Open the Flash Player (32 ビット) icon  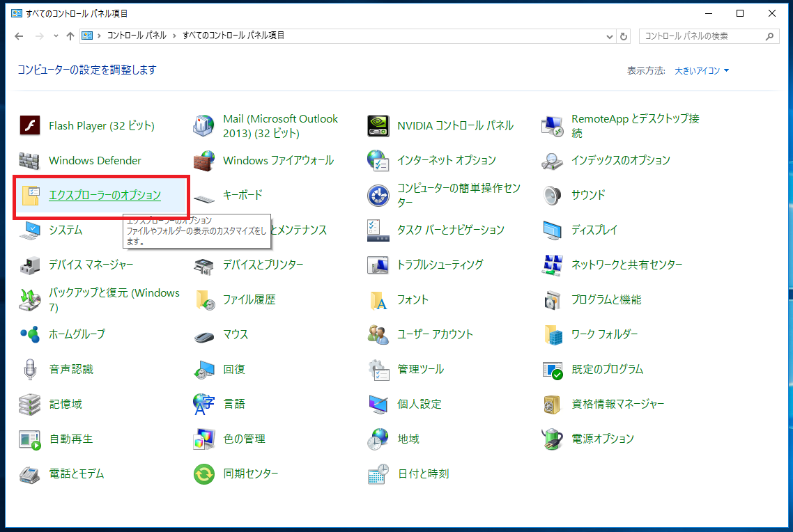29,126
